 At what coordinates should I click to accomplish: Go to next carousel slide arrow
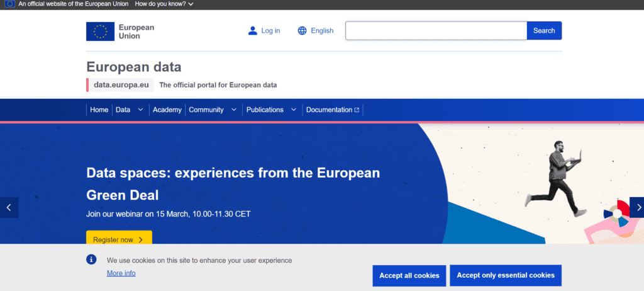pos(637,207)
